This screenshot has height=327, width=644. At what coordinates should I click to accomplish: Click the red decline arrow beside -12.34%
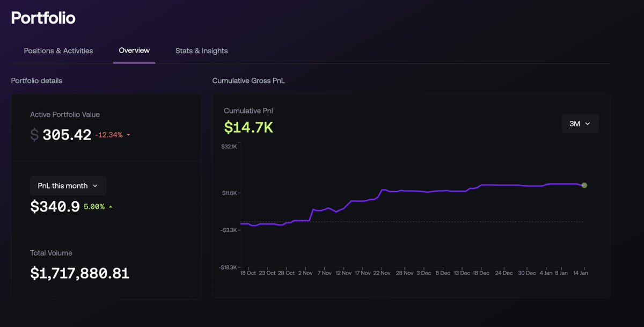(127, 135)
